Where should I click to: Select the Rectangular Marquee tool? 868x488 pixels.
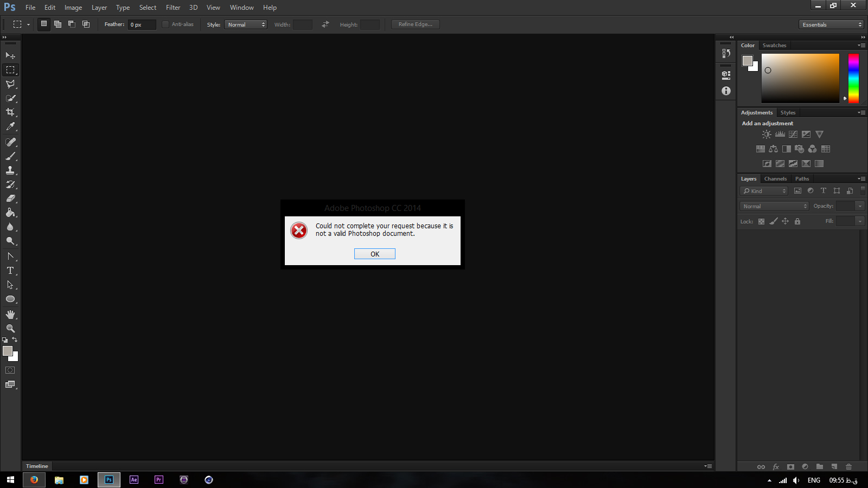[10, 70]
